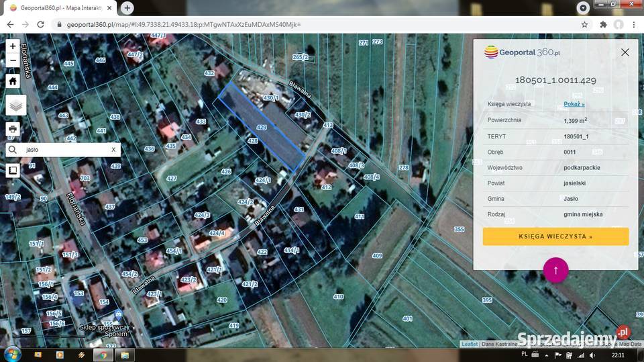Screen dimensions: 644x362
Task: Select parcel 429 on the map
Action: (262, 128)
